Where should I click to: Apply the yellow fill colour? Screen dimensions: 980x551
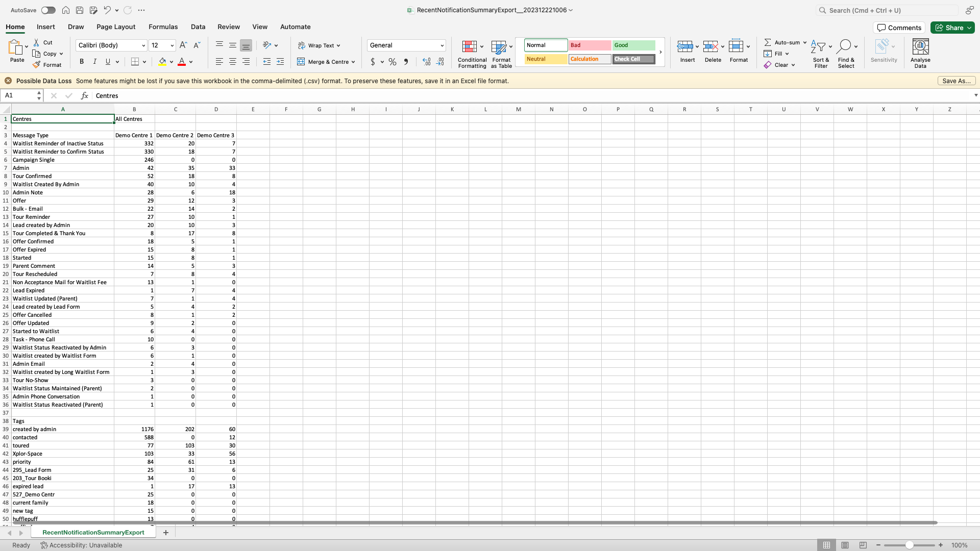click(162, 62)
